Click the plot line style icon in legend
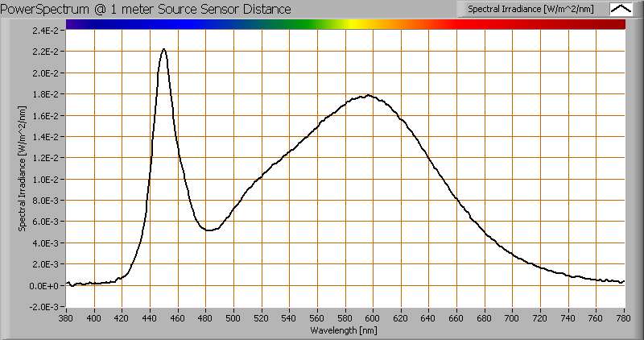 (621, 9)
